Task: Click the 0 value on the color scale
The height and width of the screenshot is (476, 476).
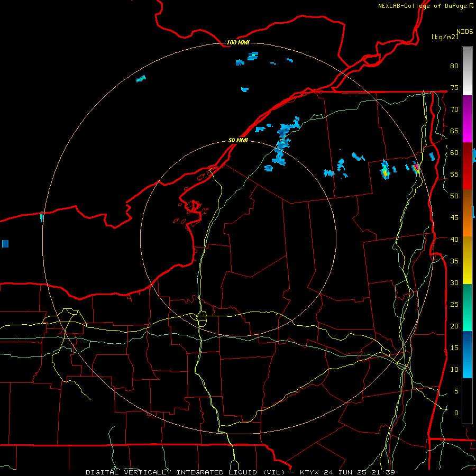Action: pyautogui.click(x=456, y=413)
